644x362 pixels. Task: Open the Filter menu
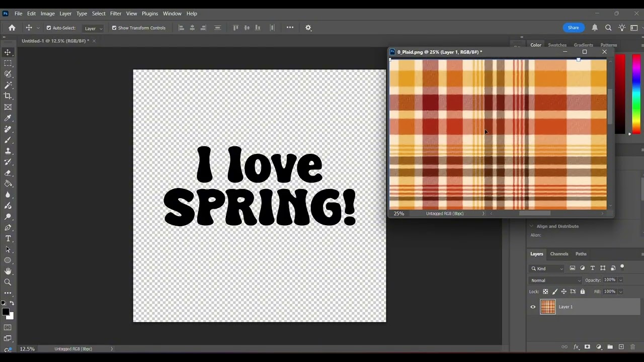tap(116, 14)
